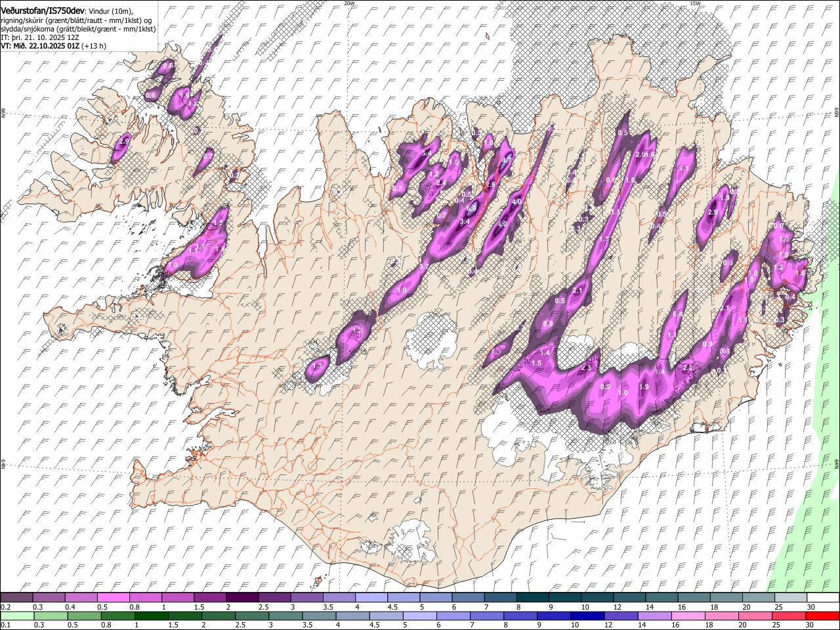Click the '20W' longitude label at map top
Viewport: 840px width, 630px height.
(349, 3)
